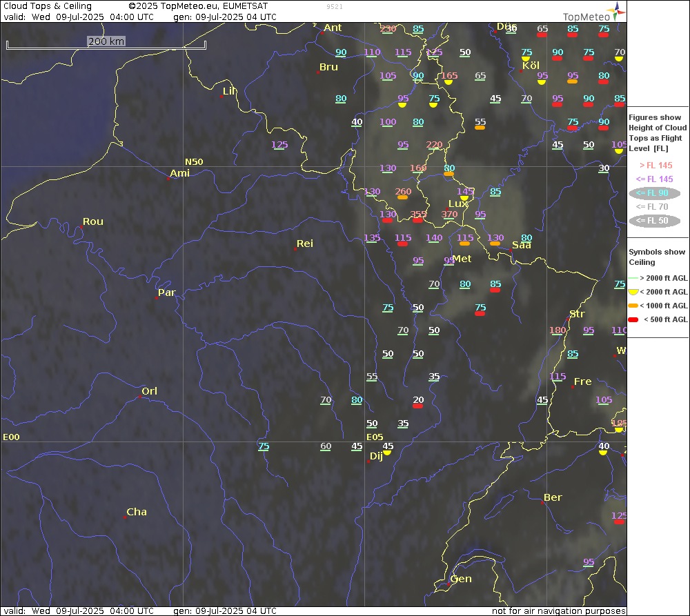Click the 'gen: 09-Jul-2025 04 UTC' header text
This screenshot has width=690, height=616.
[x=225, y=17]
